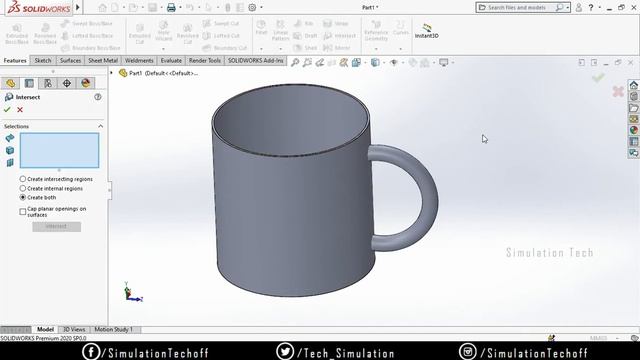Collapse the Selections section chevron
Viewport: 640px width, 360px height.
(x=100, y=126)
